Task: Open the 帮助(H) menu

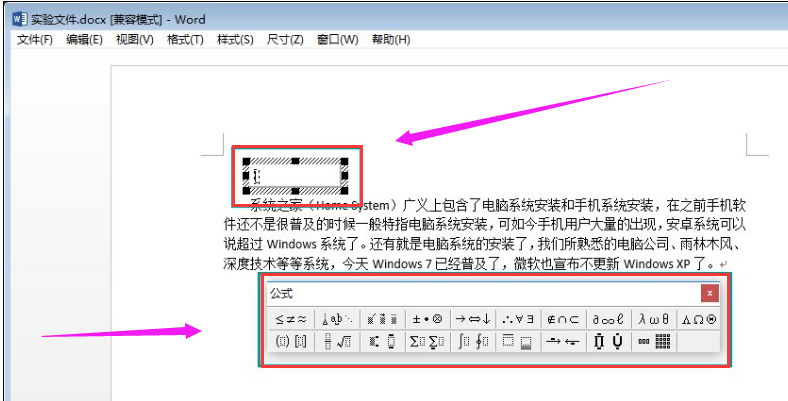Action: coord(390,40)
